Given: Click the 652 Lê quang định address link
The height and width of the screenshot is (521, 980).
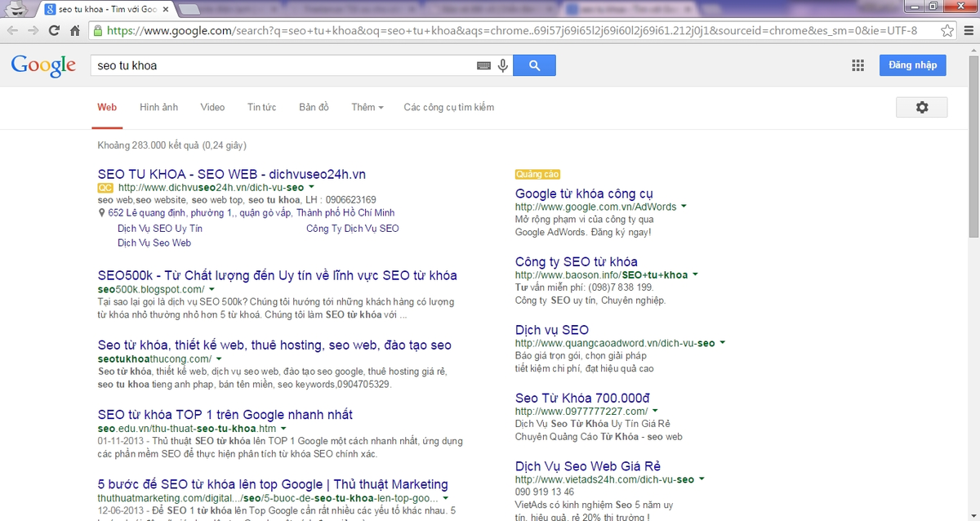Looking at the screenshot, I should tap(252, 213).
